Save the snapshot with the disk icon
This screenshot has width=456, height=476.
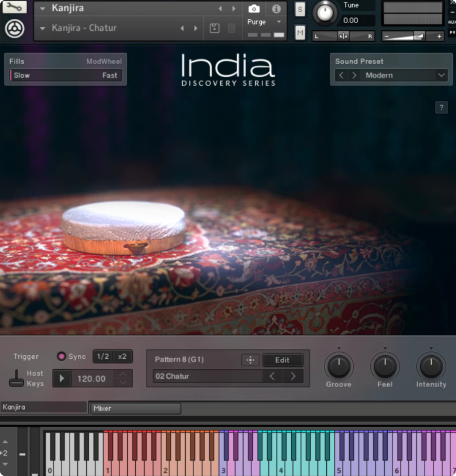(214, 28)
